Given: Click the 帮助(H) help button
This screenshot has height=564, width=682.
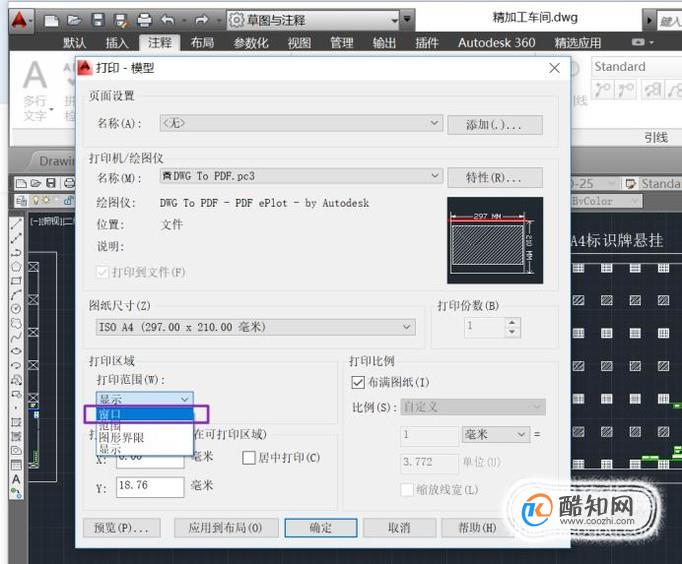Looking at the screenshot, I should 477,528.
